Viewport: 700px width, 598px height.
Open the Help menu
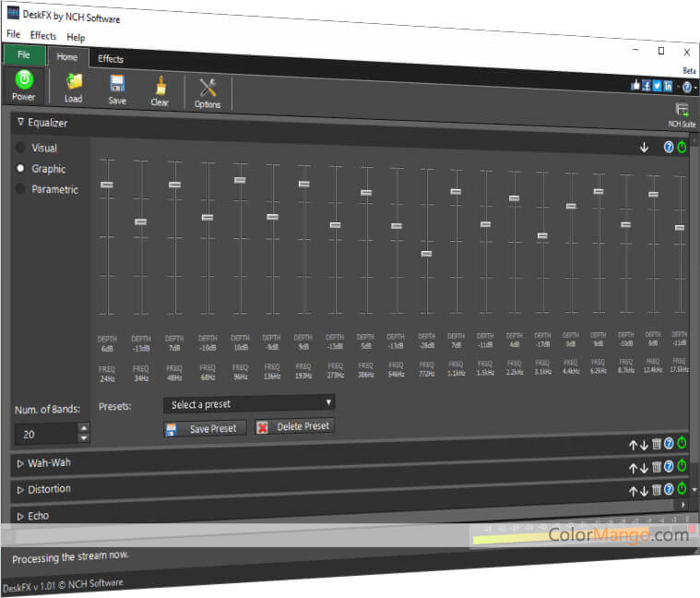coord(76,38)
